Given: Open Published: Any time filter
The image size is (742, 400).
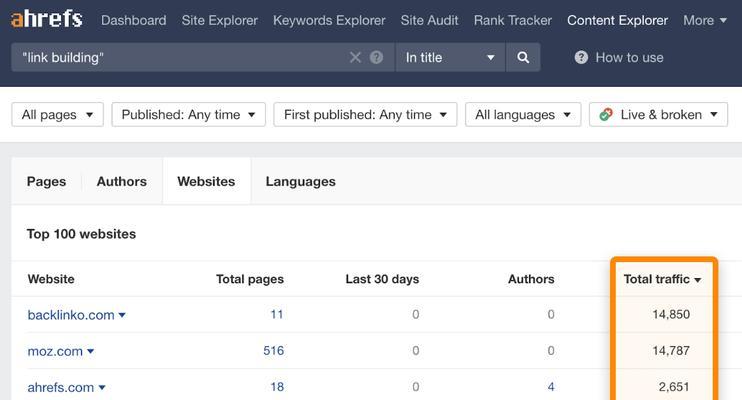Looking at the screenshot, I should [188, 115].
